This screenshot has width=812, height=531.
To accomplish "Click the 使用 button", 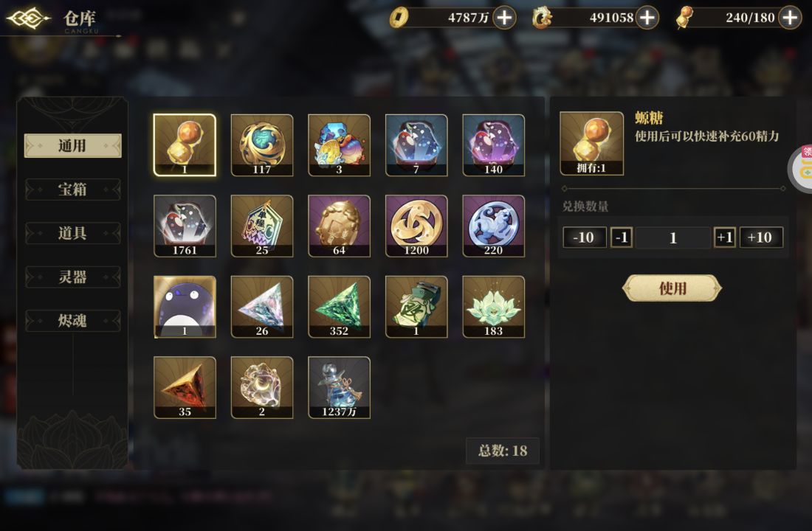I will point(672,288).
